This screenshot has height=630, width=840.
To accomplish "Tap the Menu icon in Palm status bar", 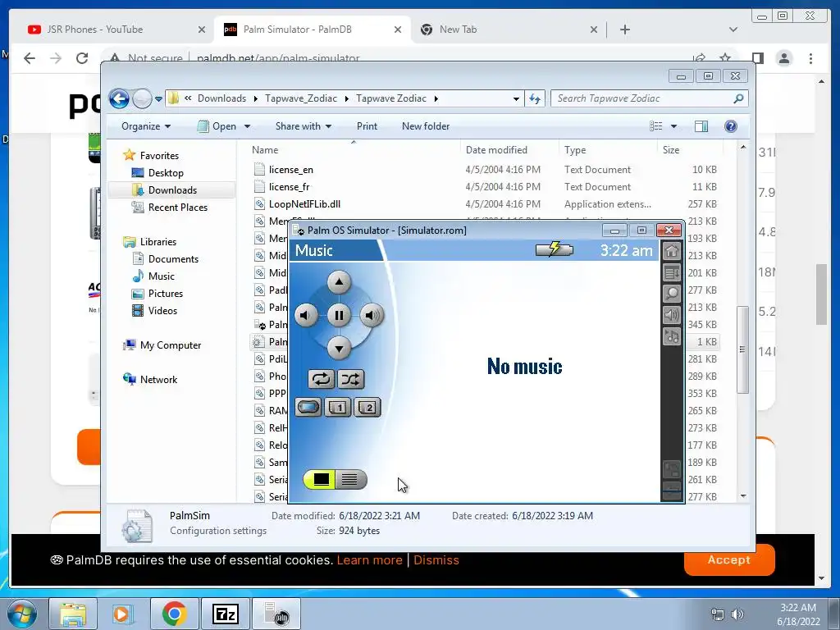I will 672,272.
